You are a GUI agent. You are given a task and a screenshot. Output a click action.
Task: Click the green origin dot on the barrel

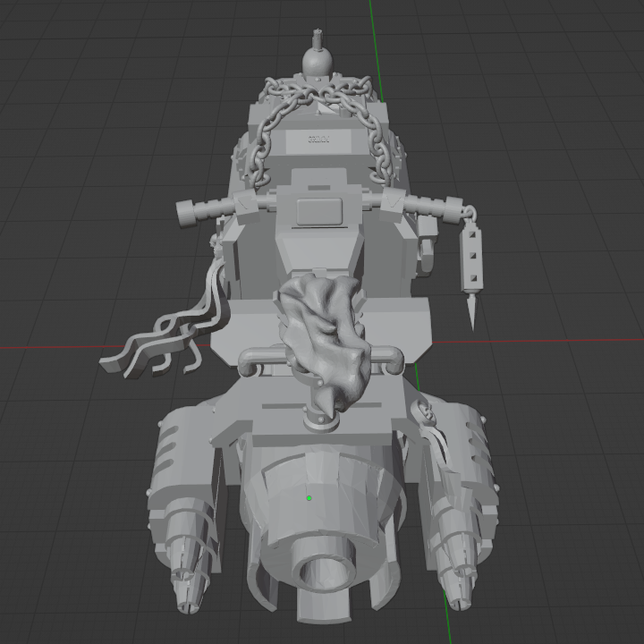point(309,498)
